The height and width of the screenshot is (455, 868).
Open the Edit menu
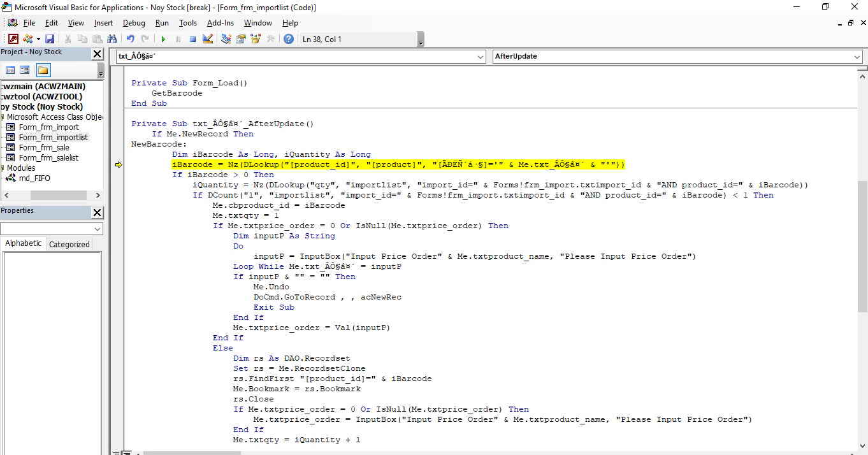[x=52, y=23]
